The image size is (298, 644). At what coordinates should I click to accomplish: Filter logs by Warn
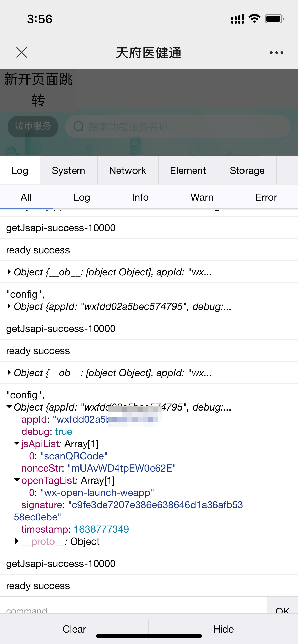click(x=202, y=197)
